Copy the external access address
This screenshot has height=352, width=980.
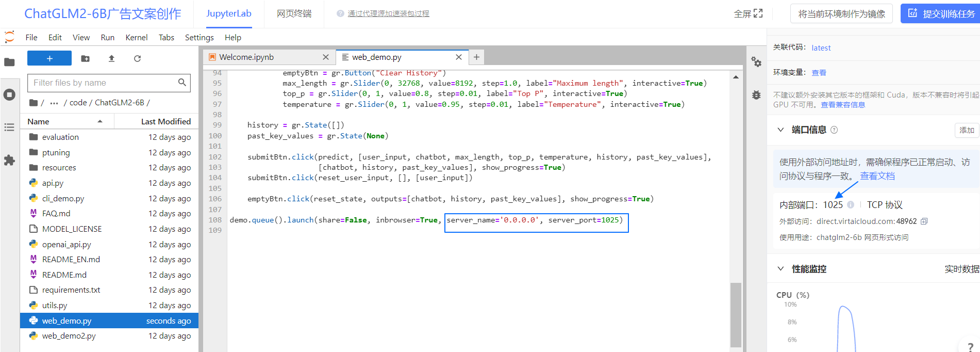tap(924, 221)
